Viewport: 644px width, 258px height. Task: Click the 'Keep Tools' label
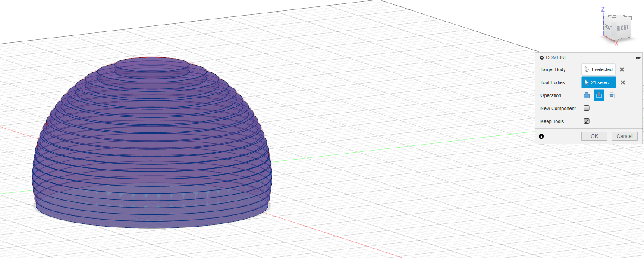(x=552, y=121)
